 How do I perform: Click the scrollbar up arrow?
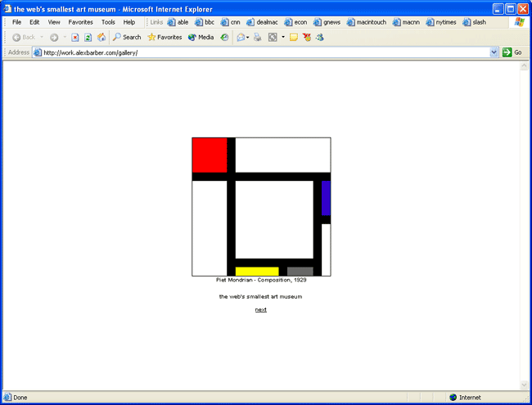click(524, 65)
